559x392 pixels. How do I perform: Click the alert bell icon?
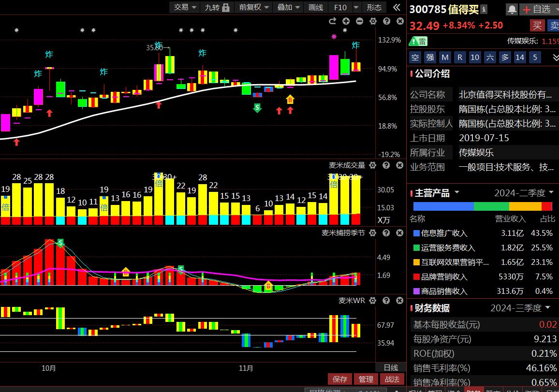[x=512, y=9]
